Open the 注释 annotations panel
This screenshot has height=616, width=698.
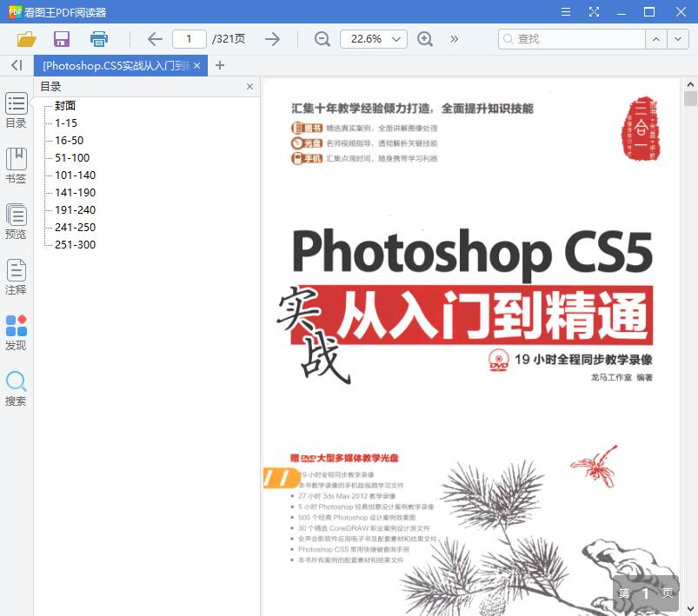[x=16, y=277]
